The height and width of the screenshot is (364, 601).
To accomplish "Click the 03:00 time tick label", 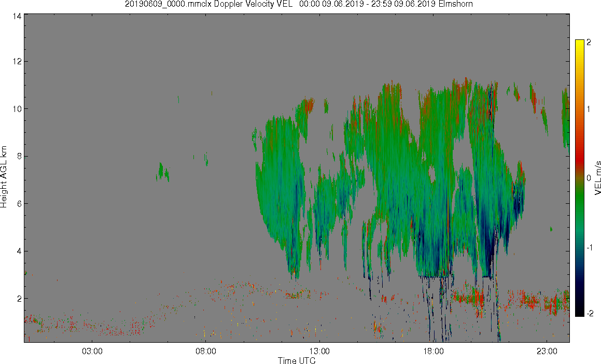I will pyautogui.click(x=92, y=352).
